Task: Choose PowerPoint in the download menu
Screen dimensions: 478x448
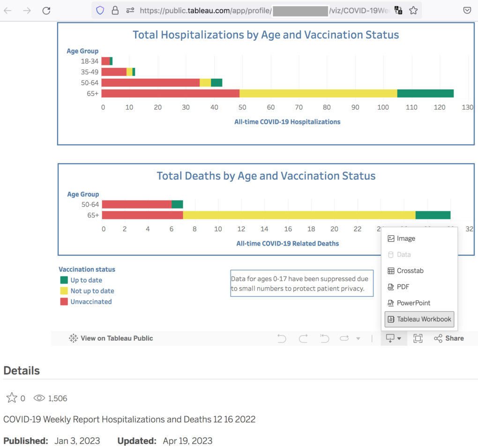Action: pos(413,303)
